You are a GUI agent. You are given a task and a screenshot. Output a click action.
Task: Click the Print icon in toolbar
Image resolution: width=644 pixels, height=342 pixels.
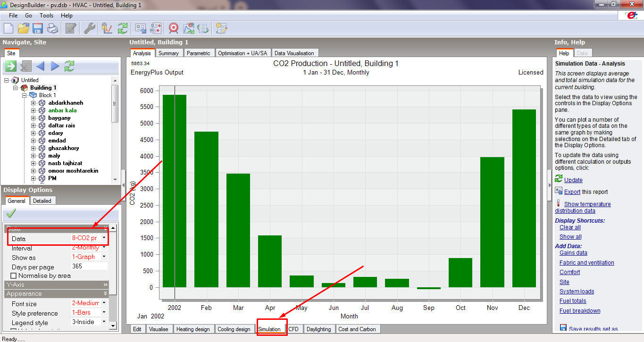point(52,28)
